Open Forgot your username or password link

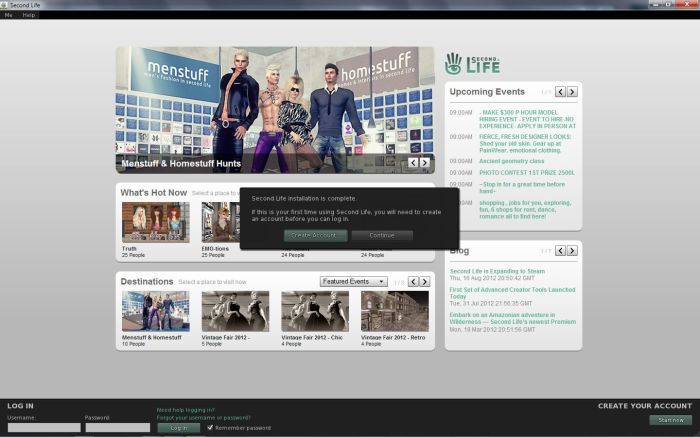pos(203,417)
